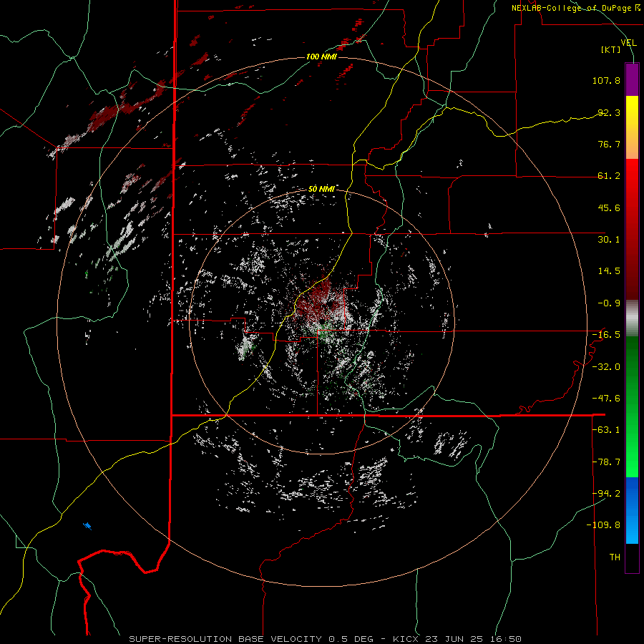Click the 14.5 velocity scale value
This screenshot has height=644, width=644.
609,271
